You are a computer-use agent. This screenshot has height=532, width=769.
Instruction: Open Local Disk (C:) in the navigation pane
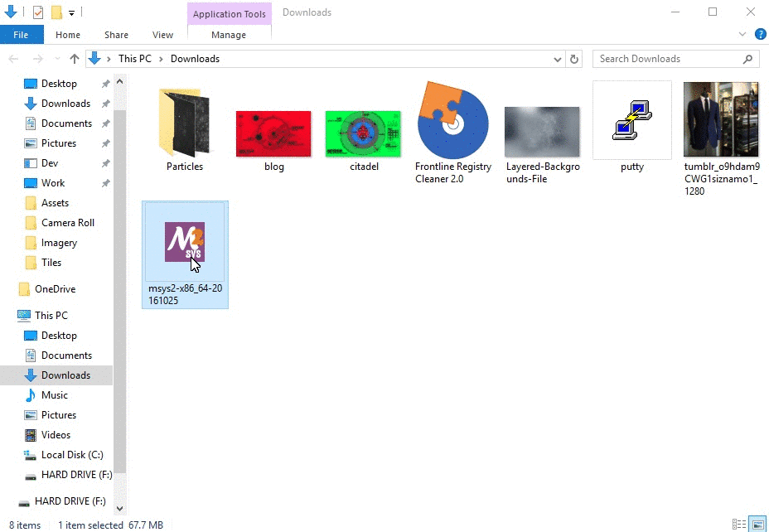72,455
